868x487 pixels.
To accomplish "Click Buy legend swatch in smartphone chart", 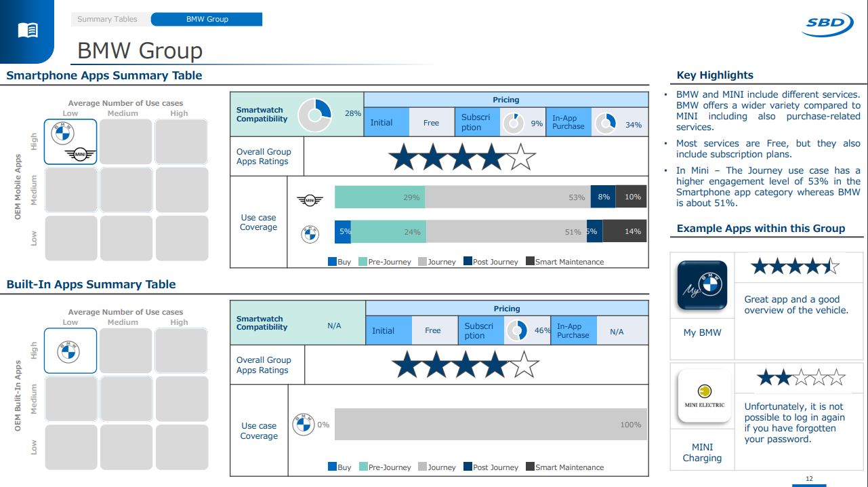I will 332,261.
